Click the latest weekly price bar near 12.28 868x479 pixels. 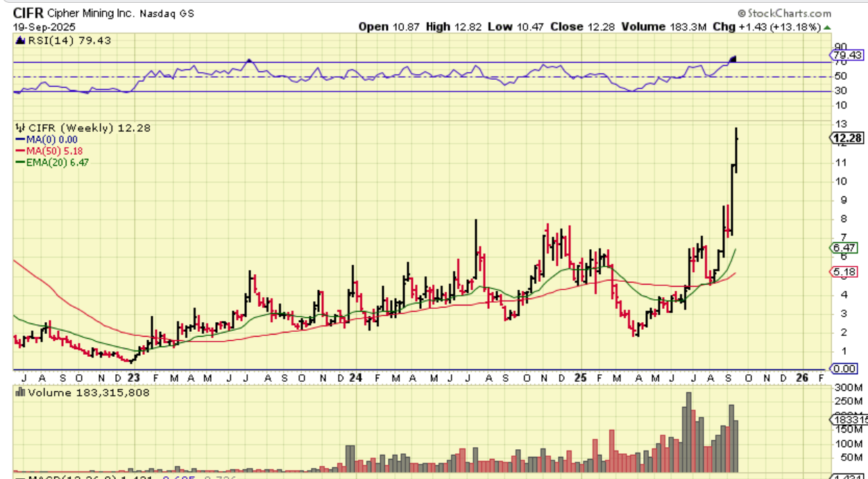click(735, 150)
